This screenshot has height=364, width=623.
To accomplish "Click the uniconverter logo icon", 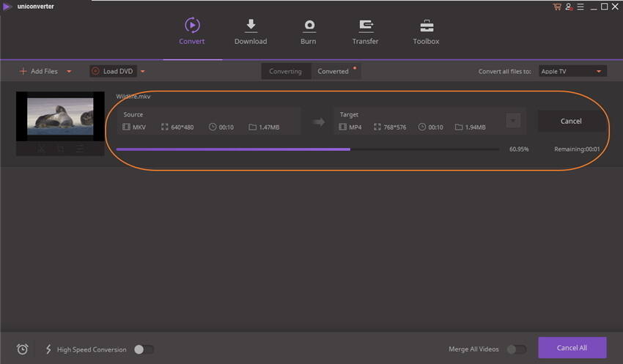I will click(x=7, y=7).
